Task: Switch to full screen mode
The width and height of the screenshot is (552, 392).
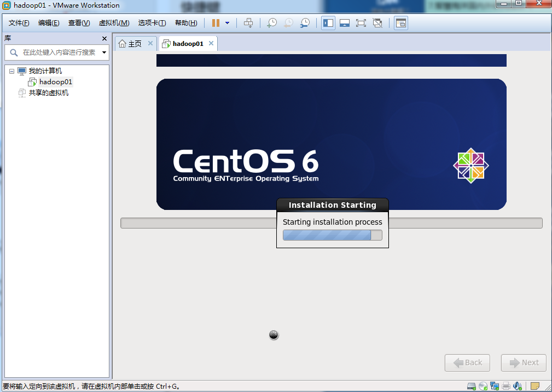Action: (x=361, y=23)
